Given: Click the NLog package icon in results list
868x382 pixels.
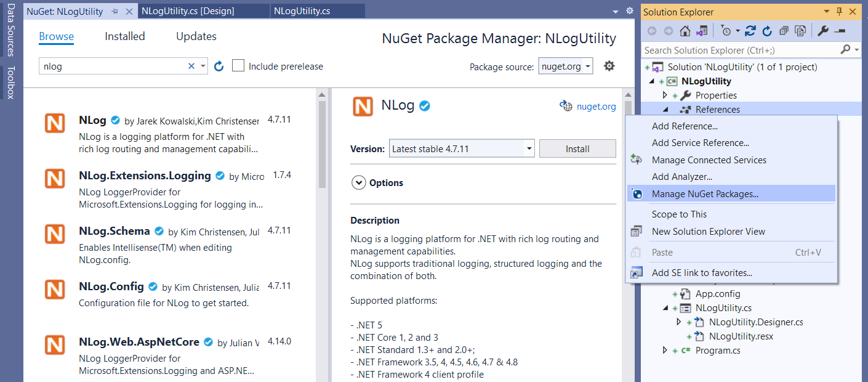Looking at the screenshot, I should click(55, 123).
